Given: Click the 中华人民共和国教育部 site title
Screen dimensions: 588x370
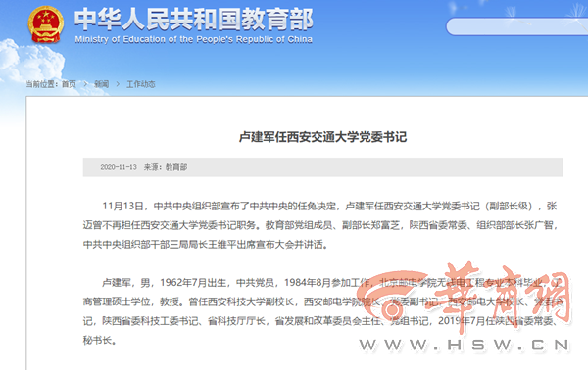Looking at the screenshot, I should tap(193, 20).
